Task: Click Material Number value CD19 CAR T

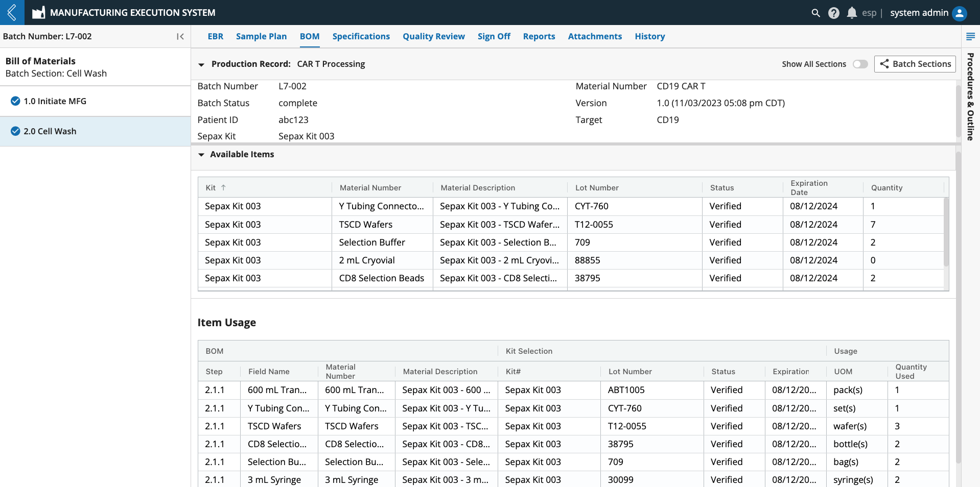Action: pyautogui.click(x=681, y=86)
